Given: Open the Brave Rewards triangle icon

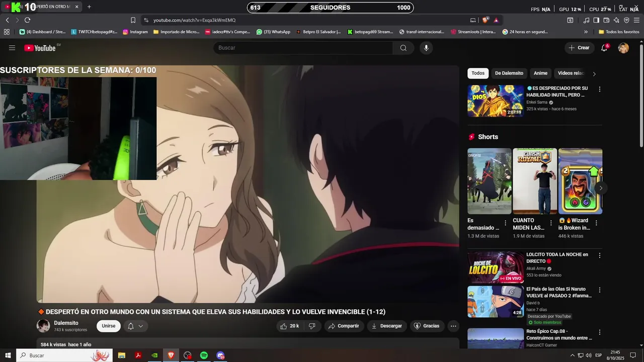Looking at the screenshot, I should coord(496,20).
